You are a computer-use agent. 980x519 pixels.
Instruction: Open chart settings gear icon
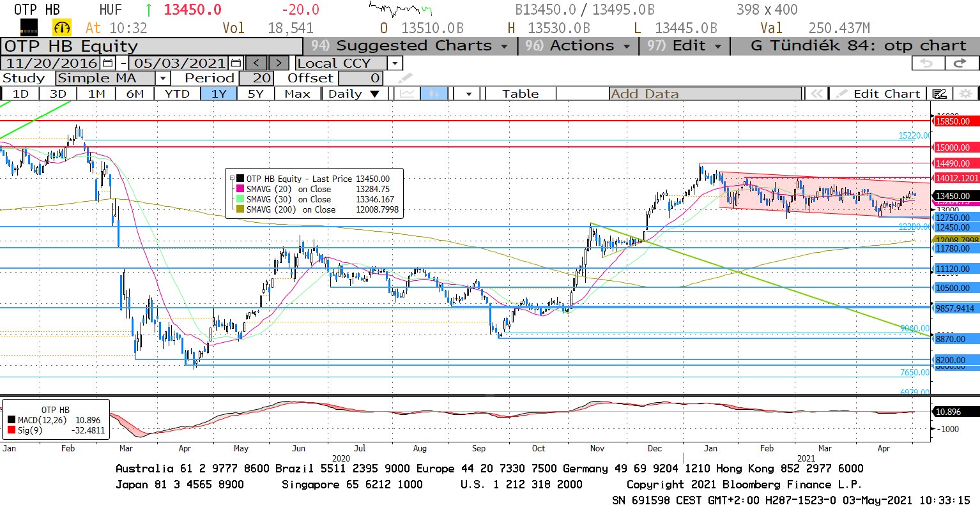(965, 94)
